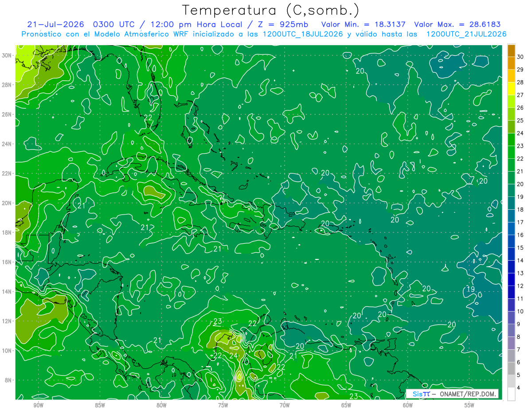Click the '8N' latitude axis label
Image resolution: width=532 pixels, height=411 pixels.
8,380
